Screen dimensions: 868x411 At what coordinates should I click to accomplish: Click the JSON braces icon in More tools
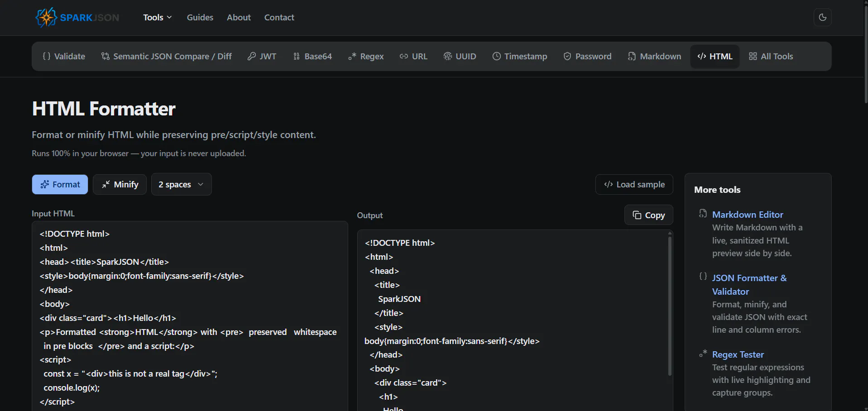click(703, 276)
